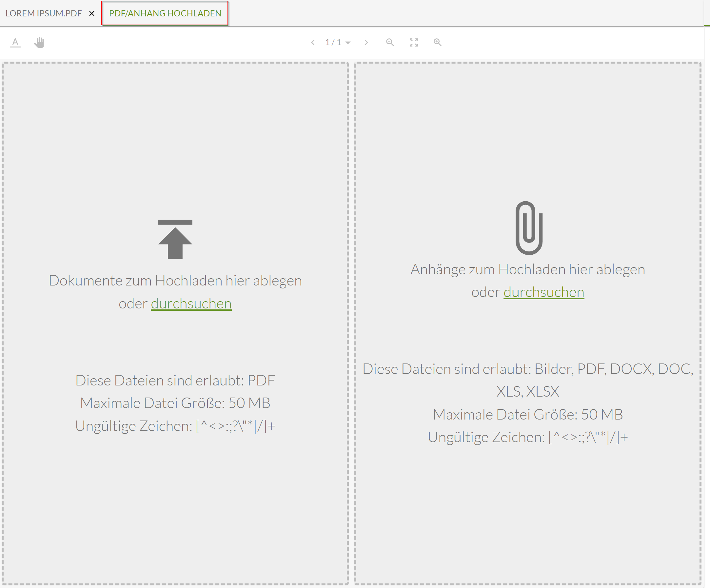This screenshot has height=588, width=710.
Task: Click durchsuchen link under Anhänge
Action: [x=544, y=292]
